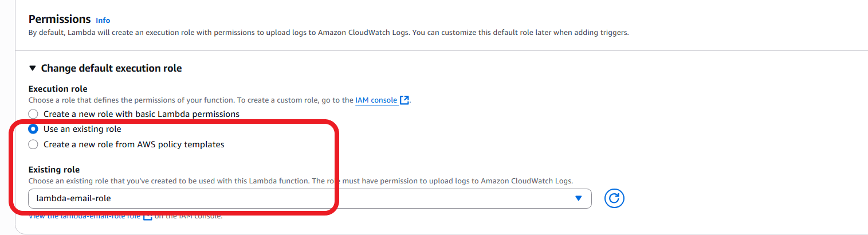Click the 'Existing role' field label
This screenshot has width=868, height=235.
[54, 170]
